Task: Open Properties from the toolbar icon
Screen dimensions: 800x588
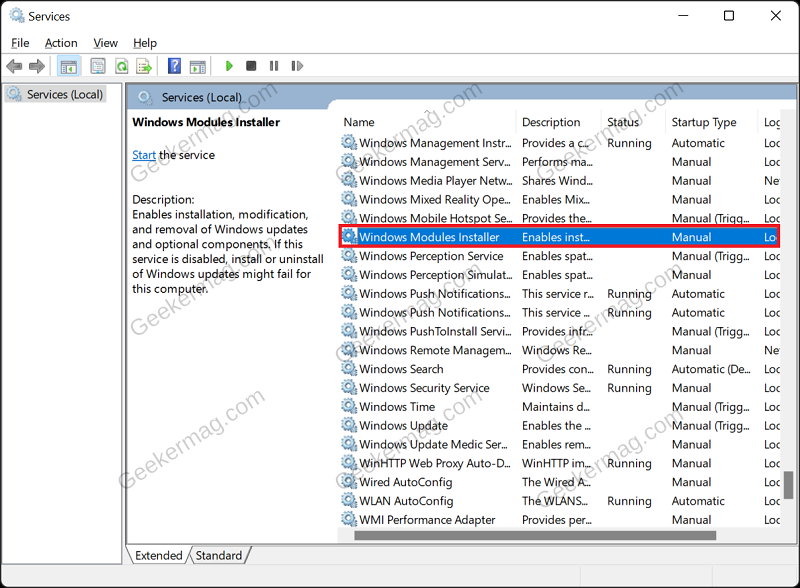Action: click(97, 66)
